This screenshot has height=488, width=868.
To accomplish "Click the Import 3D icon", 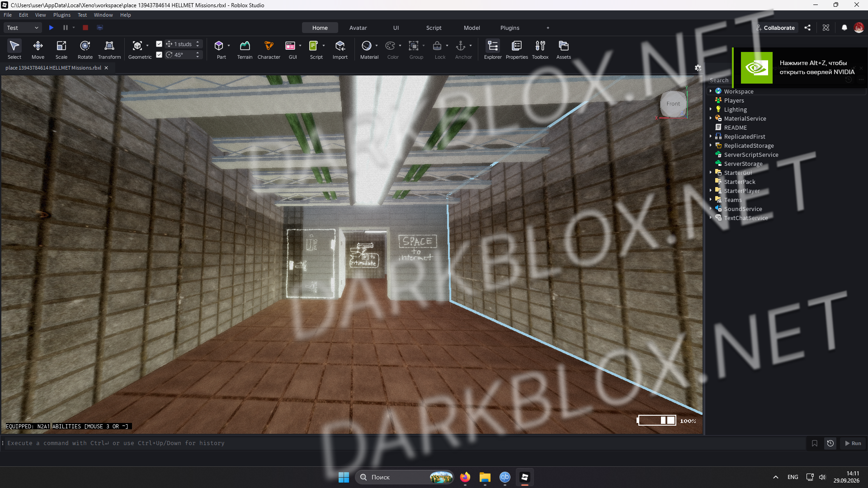I will tap(340, 50).
